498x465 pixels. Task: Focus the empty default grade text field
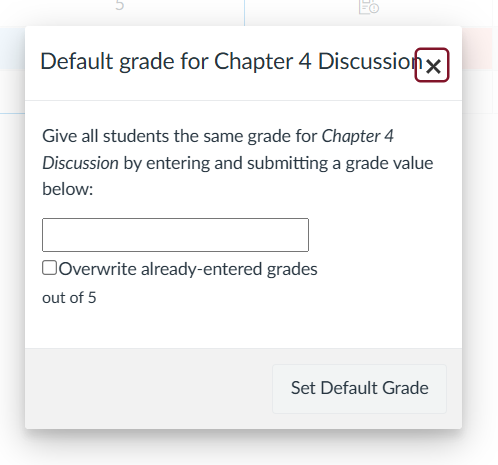[x=175, y=235]
